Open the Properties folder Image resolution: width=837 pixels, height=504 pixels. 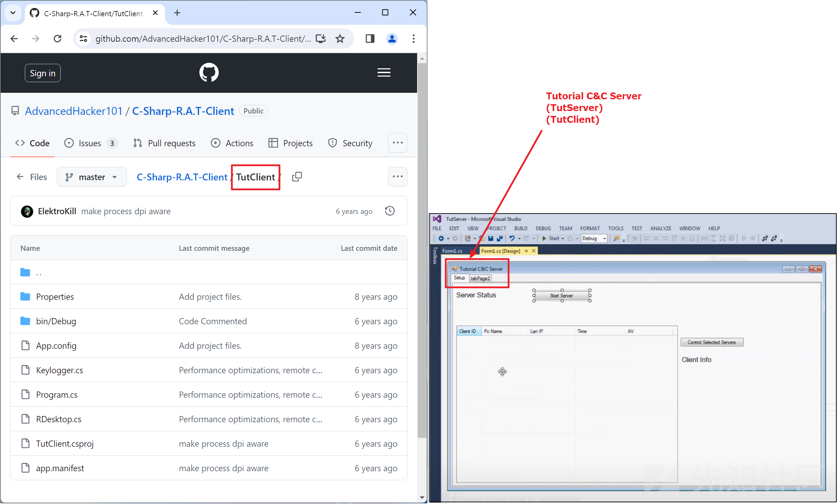click(x=55, y=297)
